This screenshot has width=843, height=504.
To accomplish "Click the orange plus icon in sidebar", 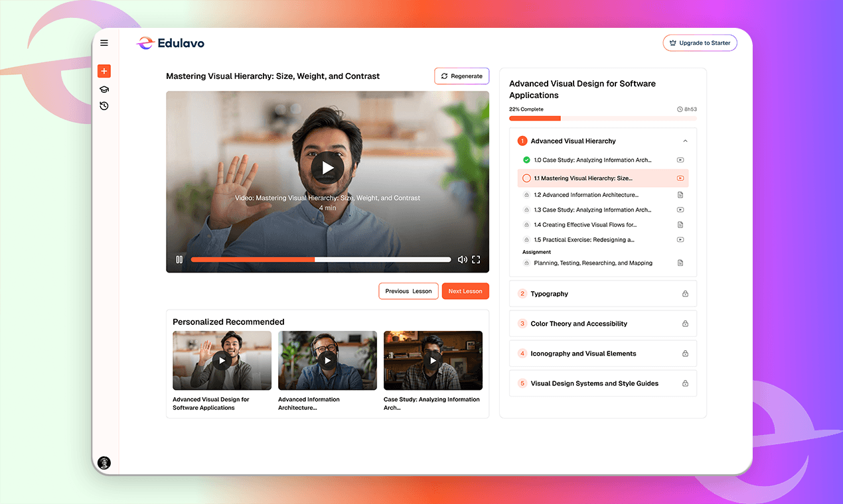I will (104, 71).
